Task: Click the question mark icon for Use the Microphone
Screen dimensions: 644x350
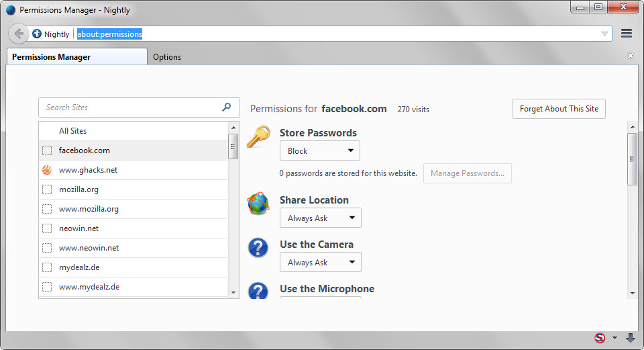Action: 258,290
